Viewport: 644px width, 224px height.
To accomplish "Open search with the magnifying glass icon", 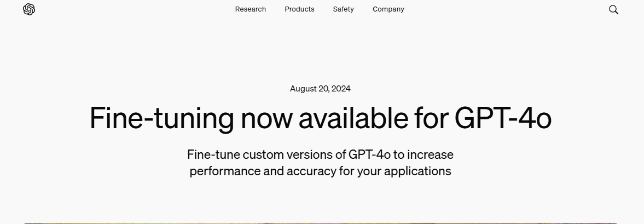I will 613,9.
